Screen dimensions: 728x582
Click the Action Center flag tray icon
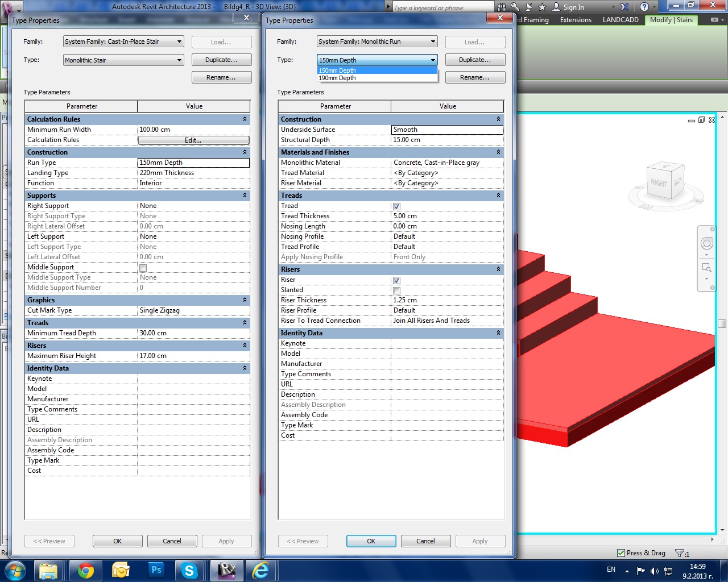[x=641, y=571]
